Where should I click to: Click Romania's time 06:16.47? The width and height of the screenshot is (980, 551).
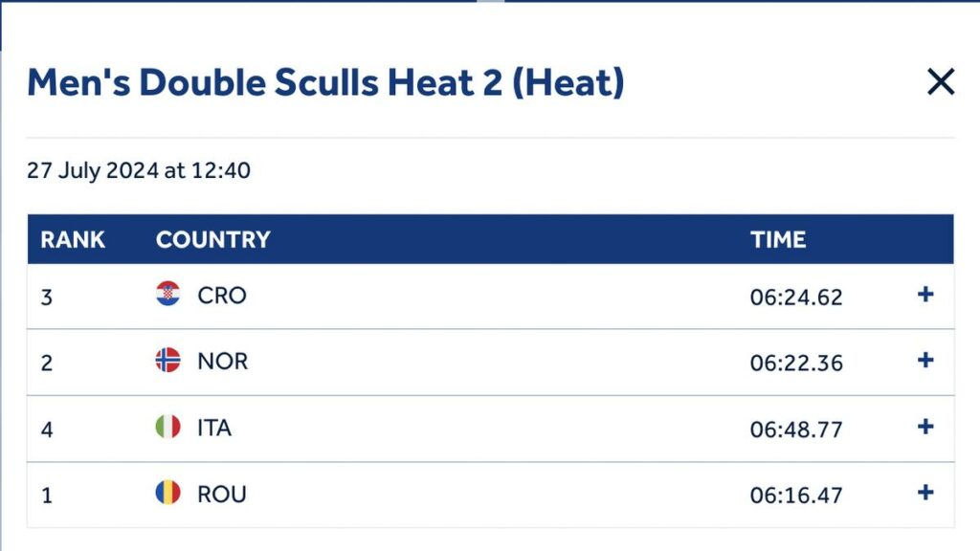796,496
